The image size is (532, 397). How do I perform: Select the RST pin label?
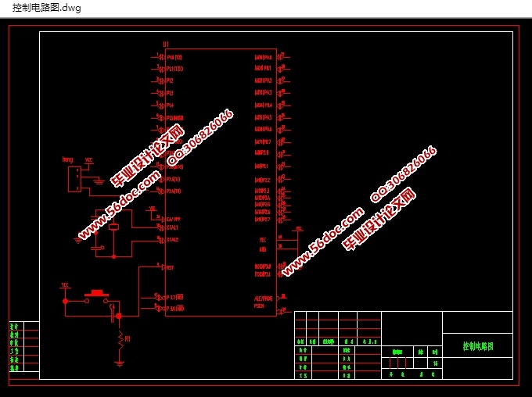click(170, 267)
